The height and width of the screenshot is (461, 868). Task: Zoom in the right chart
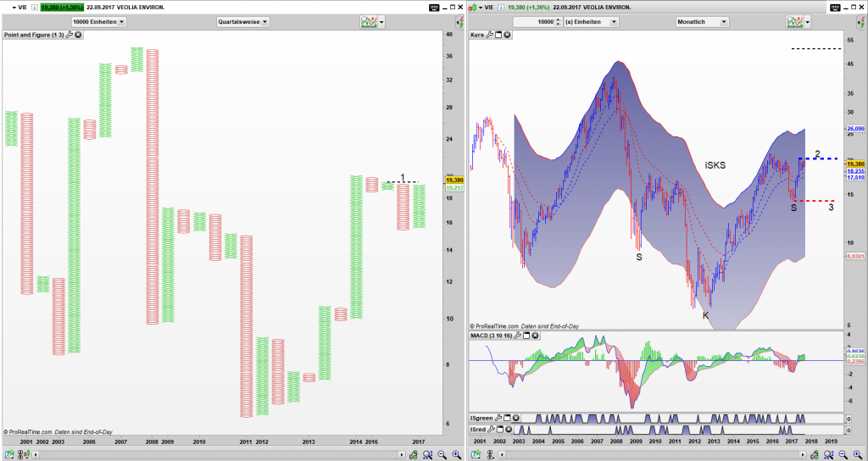point(857,454)
